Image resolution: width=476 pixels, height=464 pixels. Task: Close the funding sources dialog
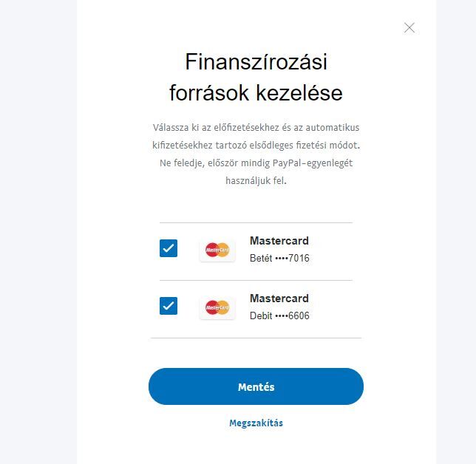pyautogui.click(x=409, y=28)
